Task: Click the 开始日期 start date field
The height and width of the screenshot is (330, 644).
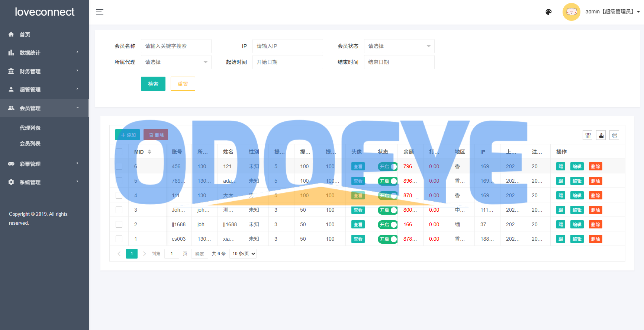Action: coord(287,62)
